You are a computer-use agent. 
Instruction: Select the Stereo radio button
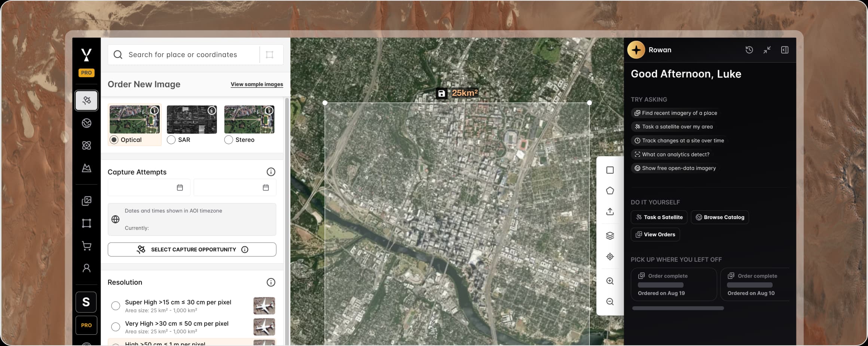click(x=229, y=140)
